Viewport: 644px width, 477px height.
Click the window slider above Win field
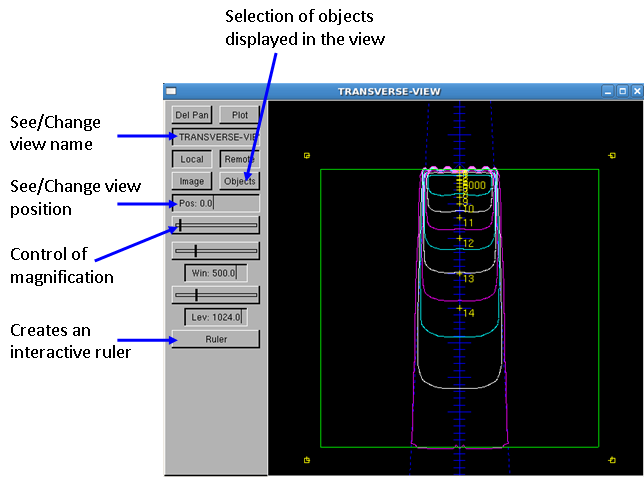click(x=215, y=250)
